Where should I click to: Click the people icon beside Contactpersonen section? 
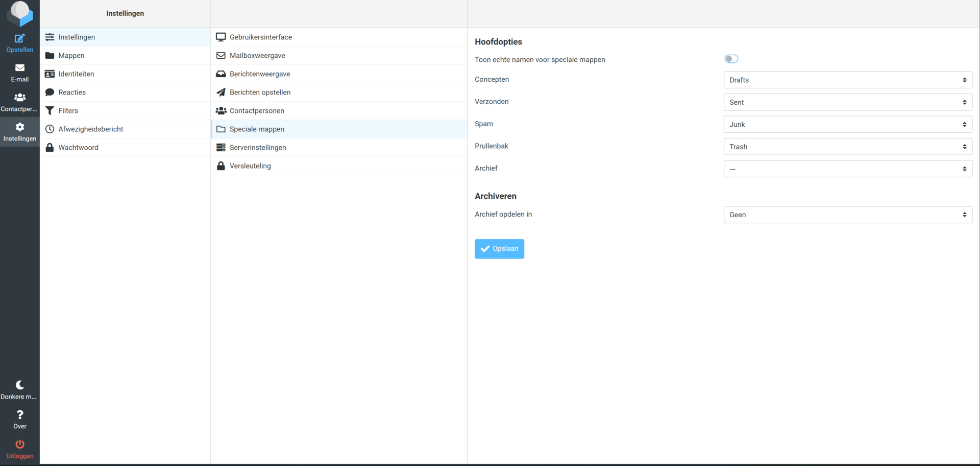(221, 111)
